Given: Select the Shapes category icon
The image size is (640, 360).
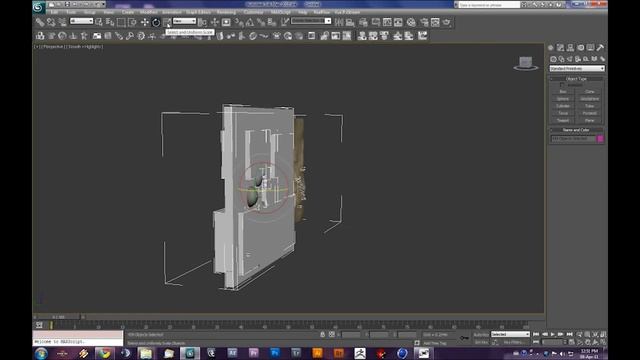Looking at the screenshot, I should point(562,59).
